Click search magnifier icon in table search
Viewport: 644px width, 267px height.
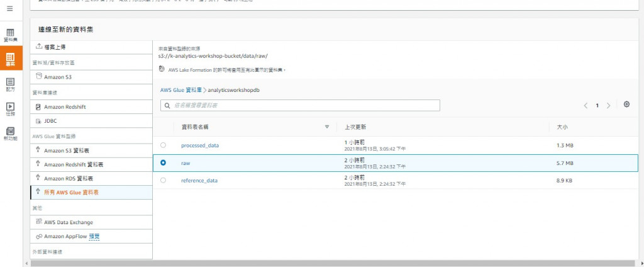coord(167,106)
